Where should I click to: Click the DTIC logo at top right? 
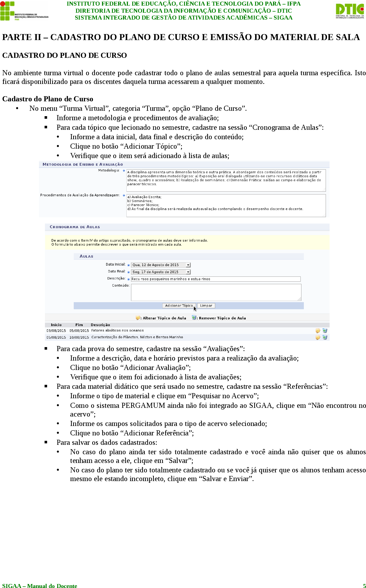point(350,11)
